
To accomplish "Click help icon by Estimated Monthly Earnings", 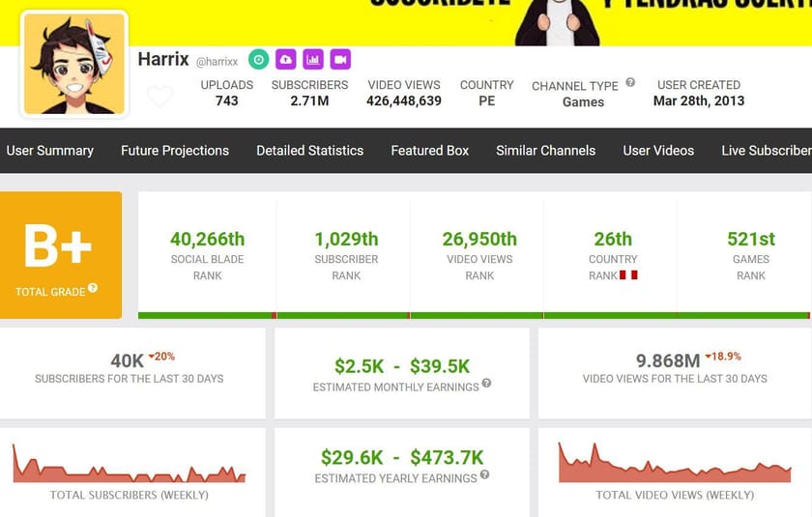I will [x=486, y=384].
